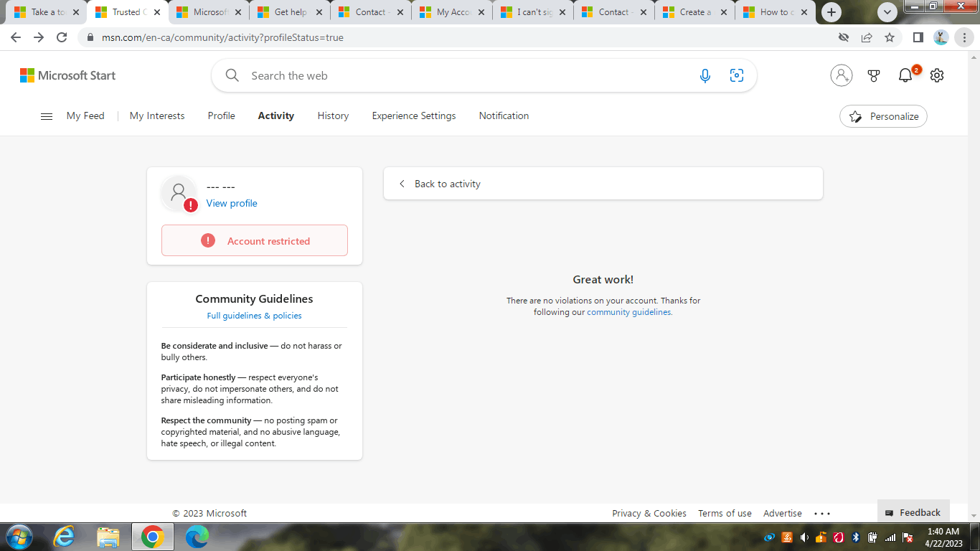Close the 'Get help' browser tab
The height and width of the screenshot is (551, 980).
(x=319, y=12)
